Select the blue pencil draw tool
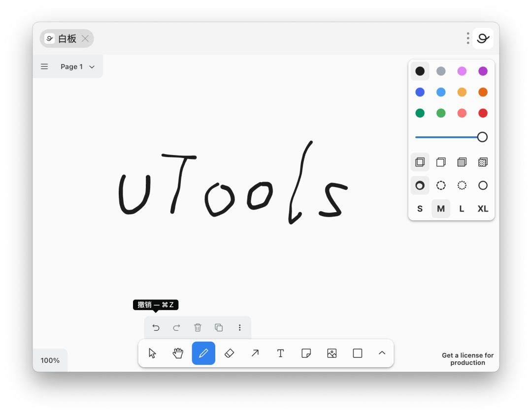The height and width of the screenshot is (415, 532). point(203,353)
